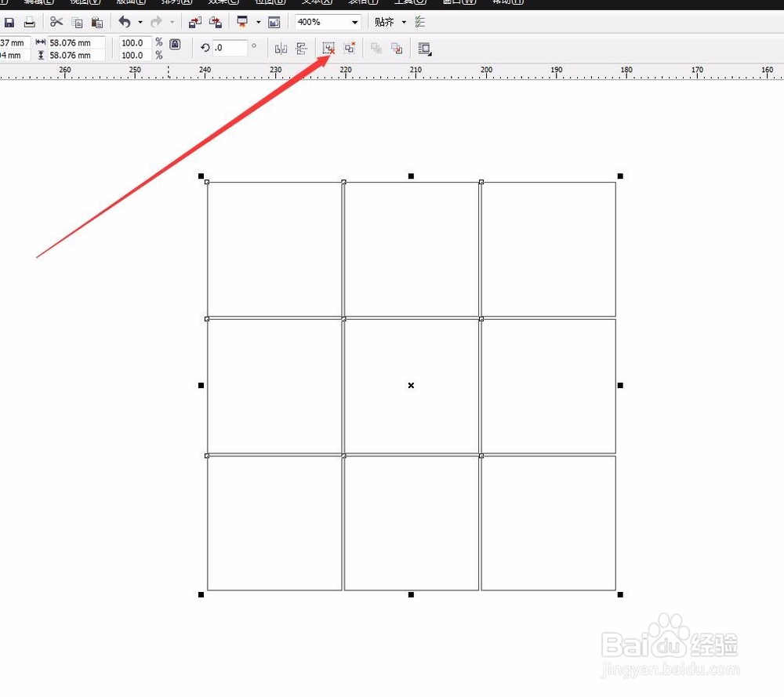
Task: Click the Import icon
Action: point(195,23)
